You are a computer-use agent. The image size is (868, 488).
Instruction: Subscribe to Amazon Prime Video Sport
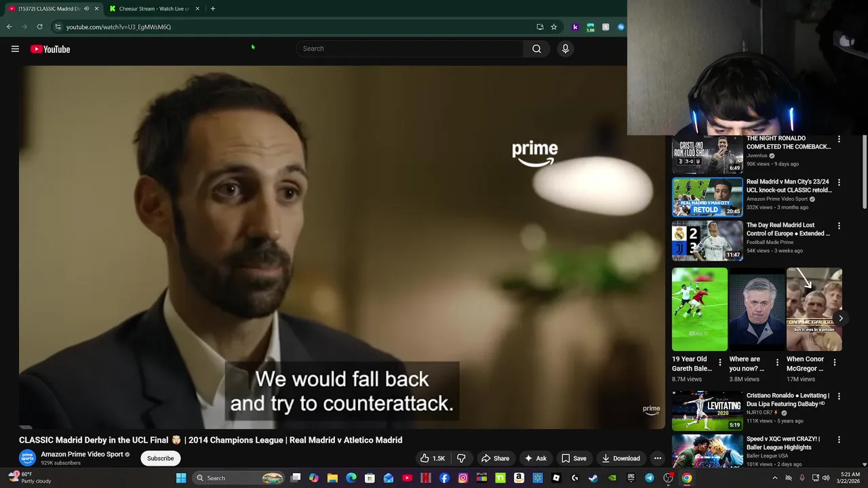coord(161,458)
